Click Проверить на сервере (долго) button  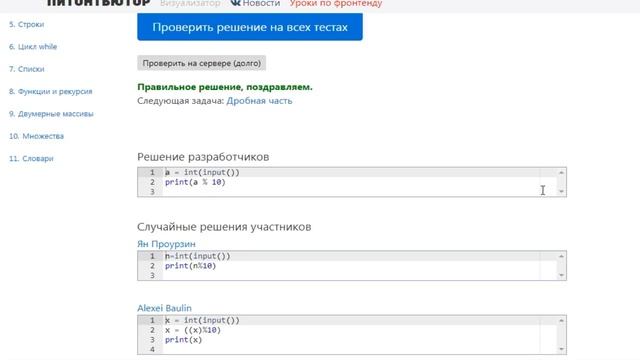202,63
